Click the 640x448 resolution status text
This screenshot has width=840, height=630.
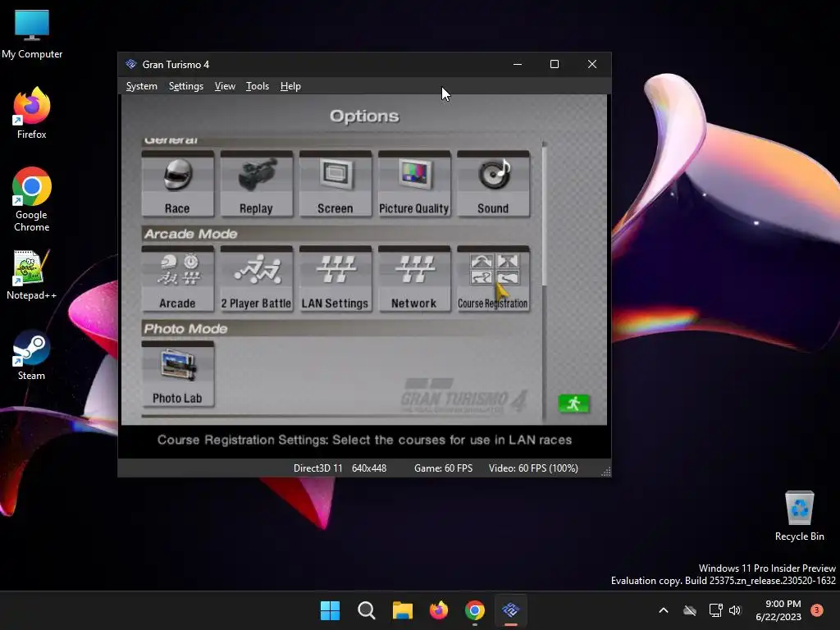pyautogui.click(x=369, y=468)
